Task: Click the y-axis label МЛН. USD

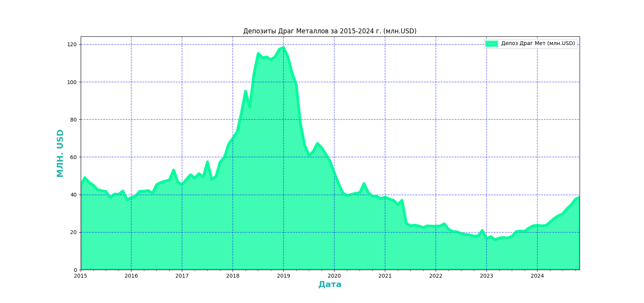Action: pyautogui.click(x=60, y=153)
